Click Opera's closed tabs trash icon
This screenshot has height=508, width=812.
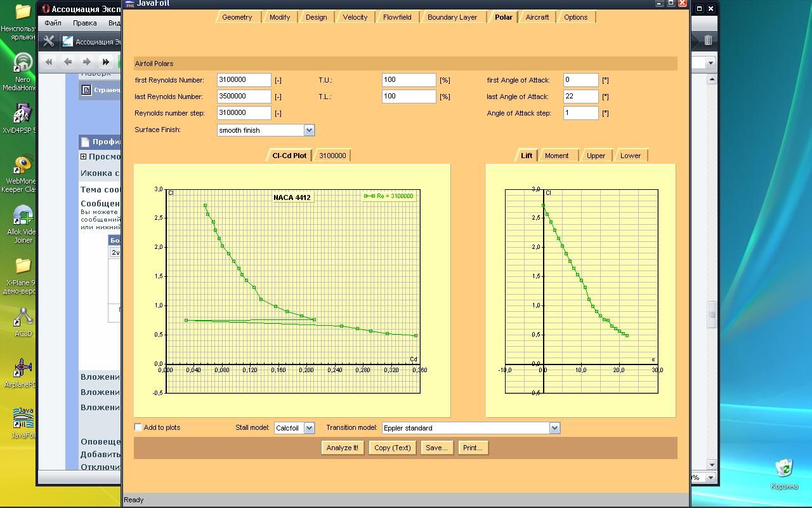[x=708, y=40]
